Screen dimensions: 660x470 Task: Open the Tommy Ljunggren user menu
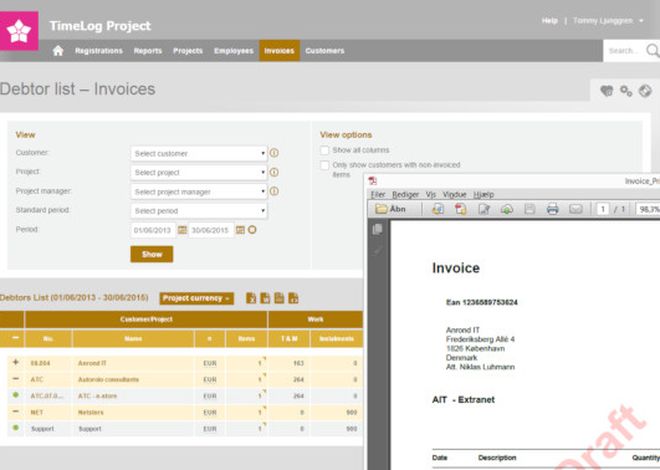point(608,21)
